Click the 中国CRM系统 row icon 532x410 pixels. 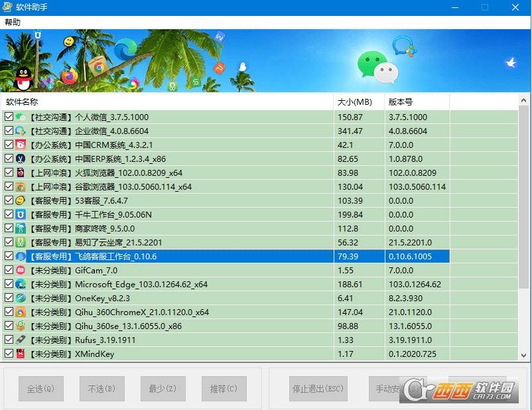pos(21,145)
